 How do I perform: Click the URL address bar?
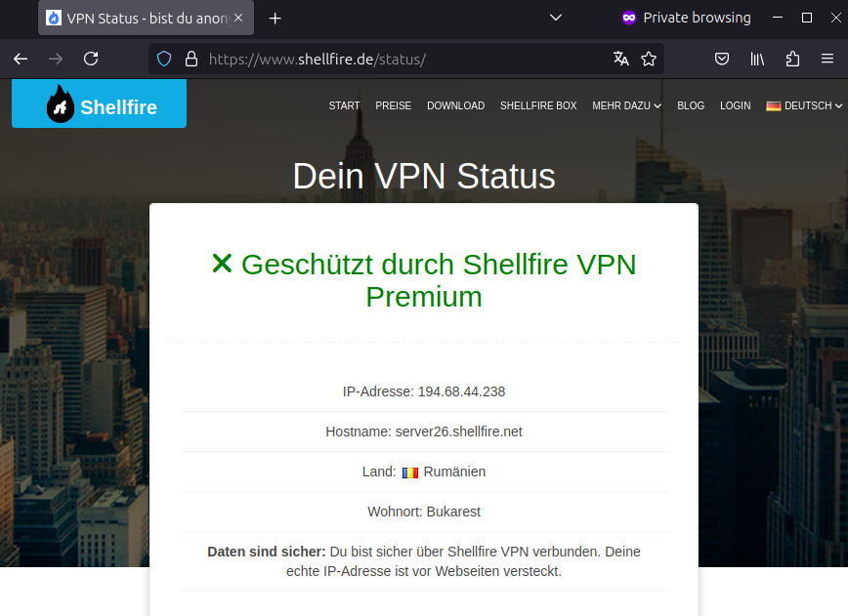pyautogui.click(x=405, y=59)
